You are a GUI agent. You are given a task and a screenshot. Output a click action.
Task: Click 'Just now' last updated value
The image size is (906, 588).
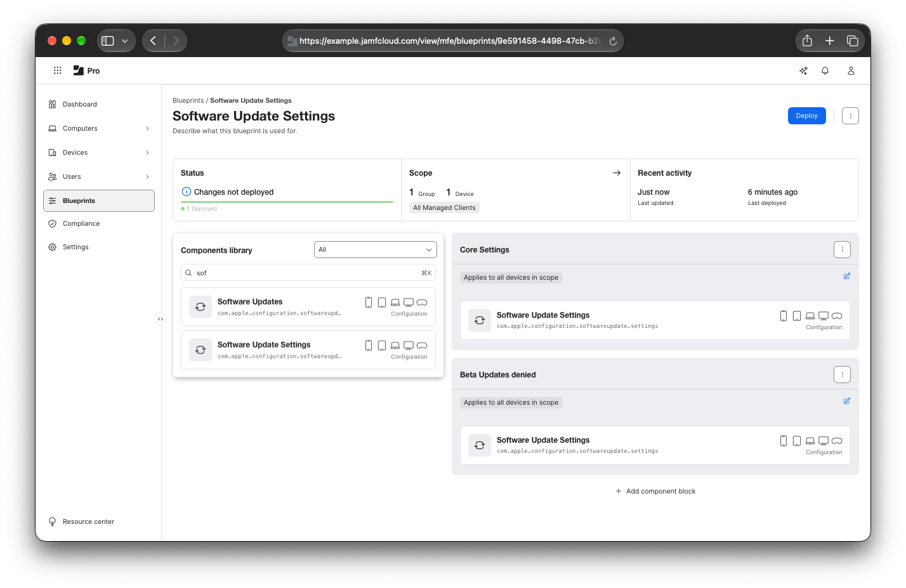pos(653,192)
